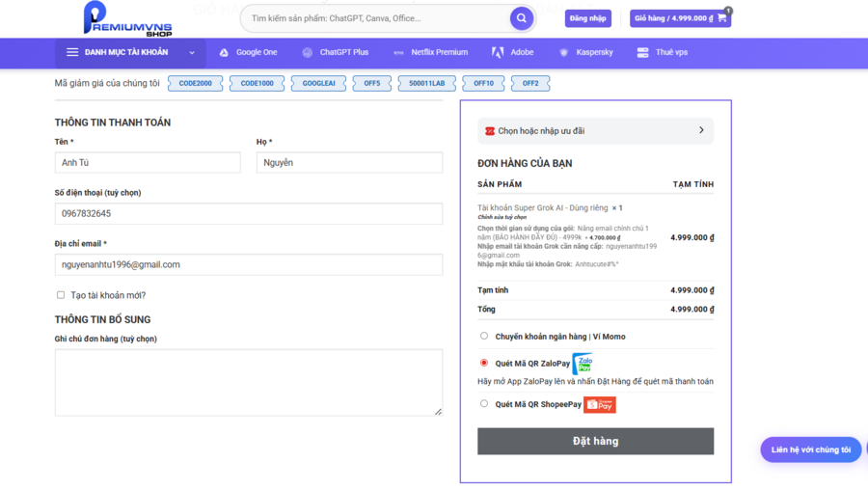
Task: Apply the OFF5 discount code
Action: 372,84
